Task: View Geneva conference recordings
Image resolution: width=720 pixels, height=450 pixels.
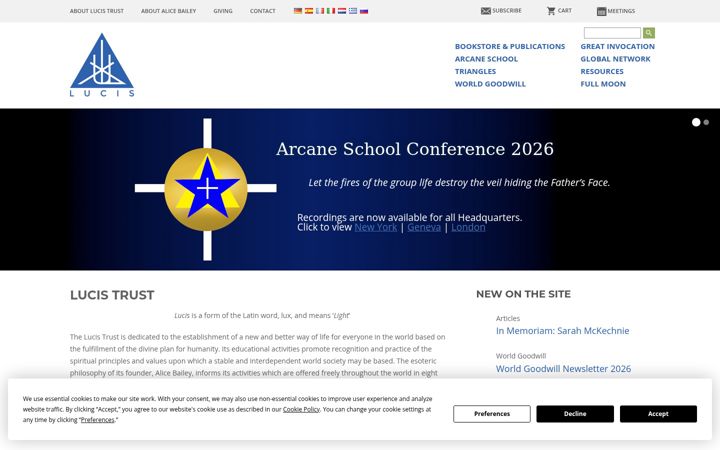Action: click(x=424, y=227)
